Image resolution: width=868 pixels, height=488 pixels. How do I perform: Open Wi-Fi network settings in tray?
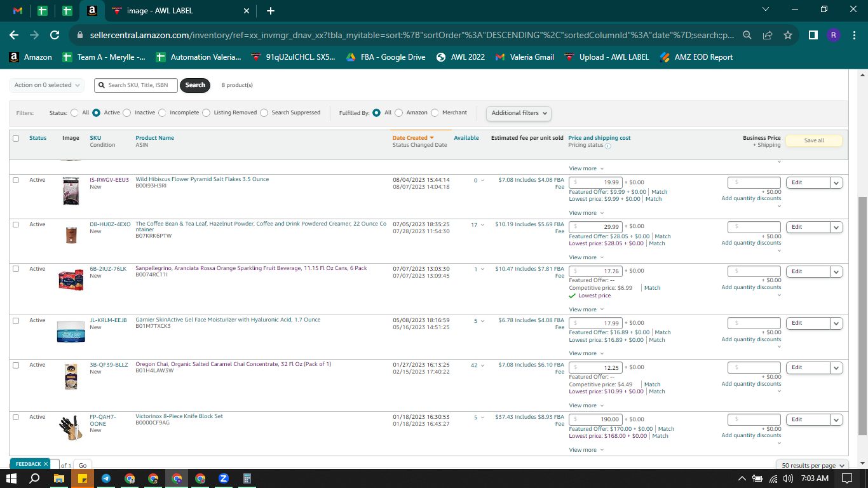(773, 478)
